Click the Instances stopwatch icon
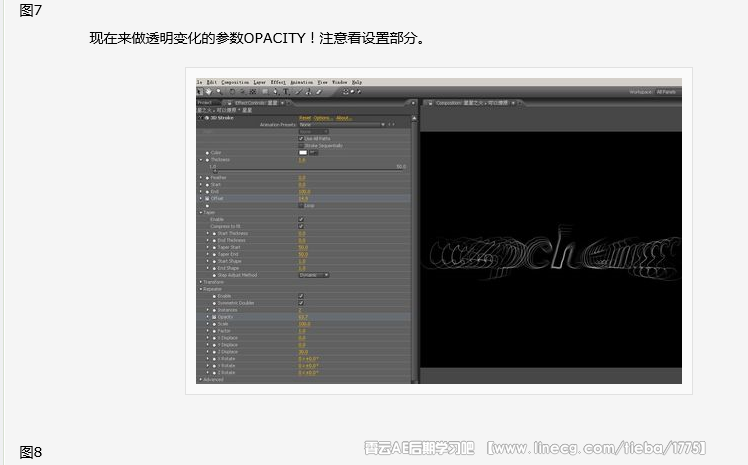Viewport: 748px width, 465px height. click(x=214, y=310)
